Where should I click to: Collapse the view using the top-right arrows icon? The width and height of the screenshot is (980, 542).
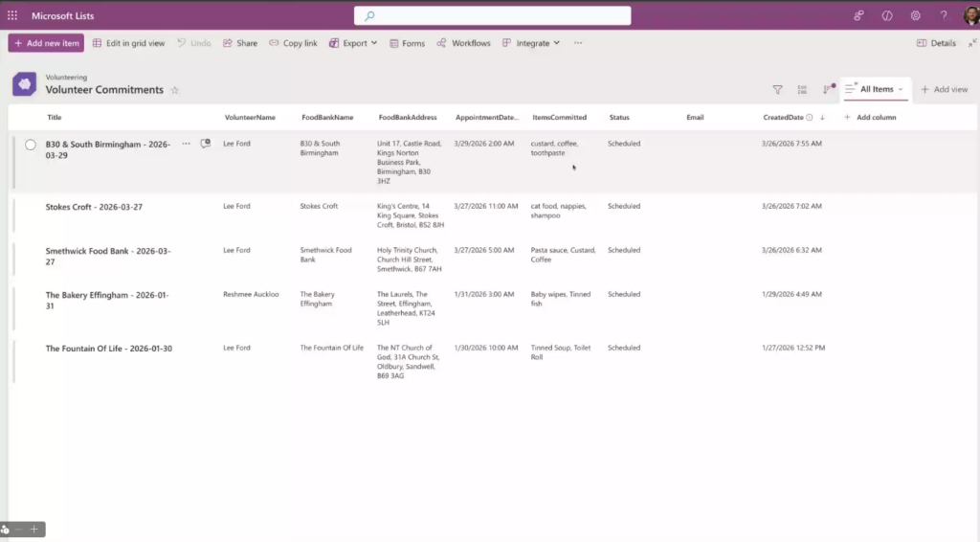coord(972,43)
